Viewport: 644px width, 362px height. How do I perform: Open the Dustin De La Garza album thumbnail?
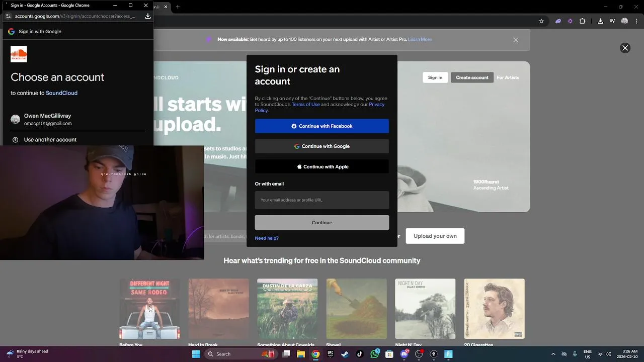[x=287, y=309]
